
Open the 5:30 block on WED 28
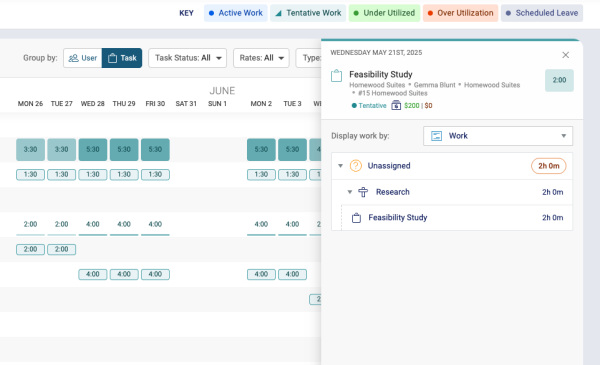click(x=93, y=150)
